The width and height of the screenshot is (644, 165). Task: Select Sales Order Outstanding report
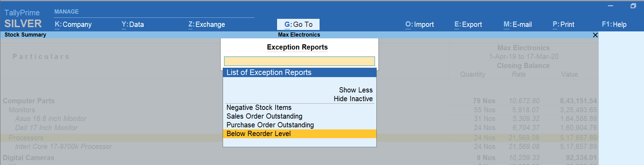pyautogui.click(x=264, y=116)
